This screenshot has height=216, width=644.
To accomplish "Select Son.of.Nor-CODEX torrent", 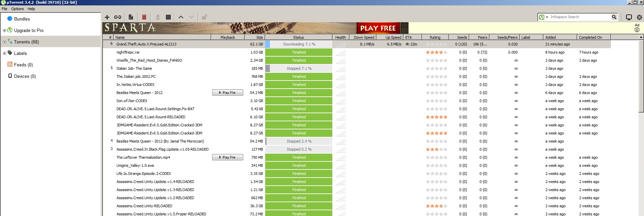I will coord(132,101).
